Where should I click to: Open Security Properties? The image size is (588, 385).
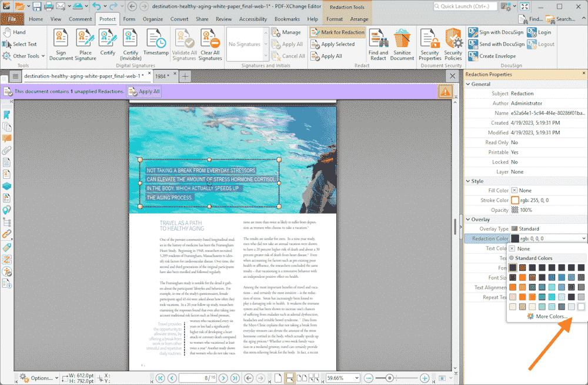pyautogui.click(x=430, y=42)
